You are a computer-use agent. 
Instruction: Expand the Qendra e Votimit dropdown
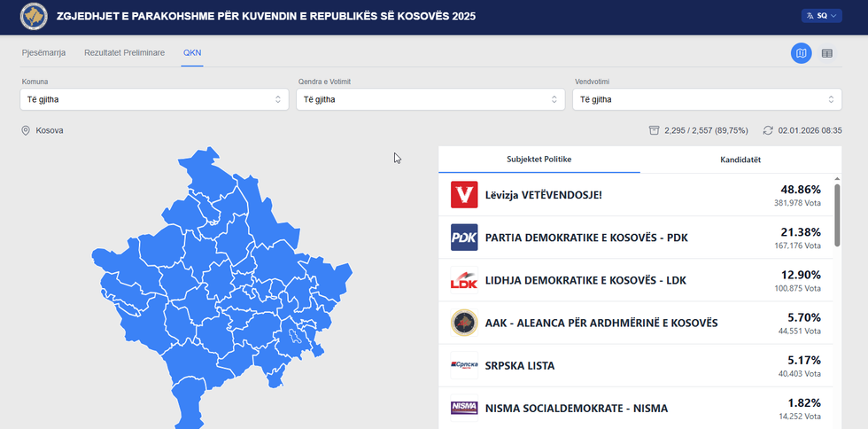[x=430, y=99]
